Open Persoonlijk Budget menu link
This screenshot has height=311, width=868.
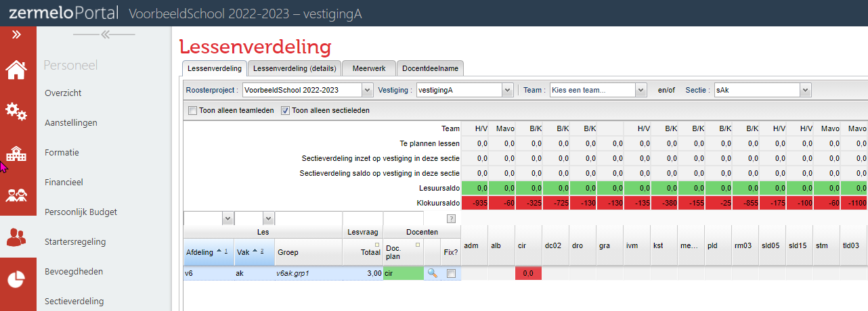pyautogui.click(x=81, y=212)
